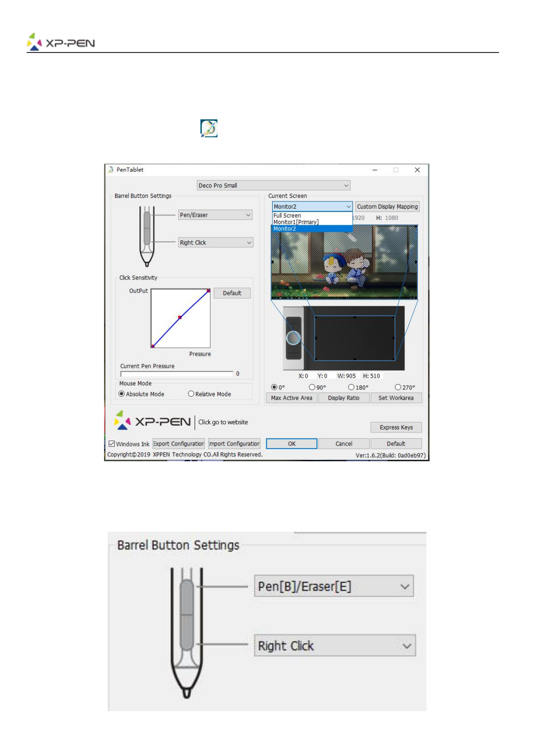Choose Monitor1[Primary] from the screen list
Viewport: 534px width, 756px height.
296,222
